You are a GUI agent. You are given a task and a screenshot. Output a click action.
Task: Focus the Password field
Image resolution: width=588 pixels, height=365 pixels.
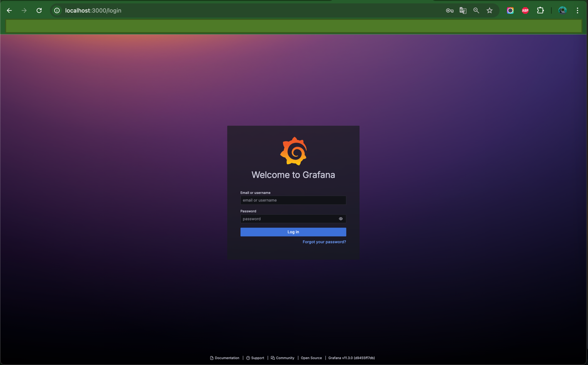click(293, 219)
